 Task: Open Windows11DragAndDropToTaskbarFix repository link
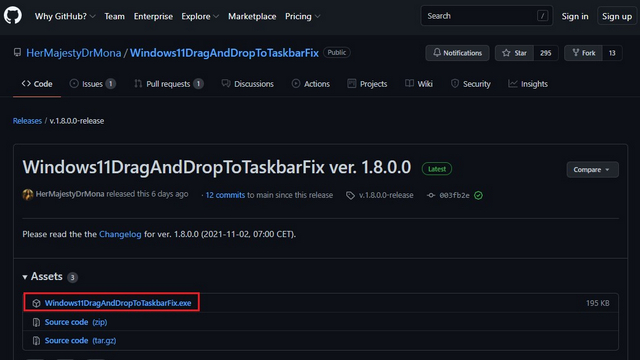[224, 53]
